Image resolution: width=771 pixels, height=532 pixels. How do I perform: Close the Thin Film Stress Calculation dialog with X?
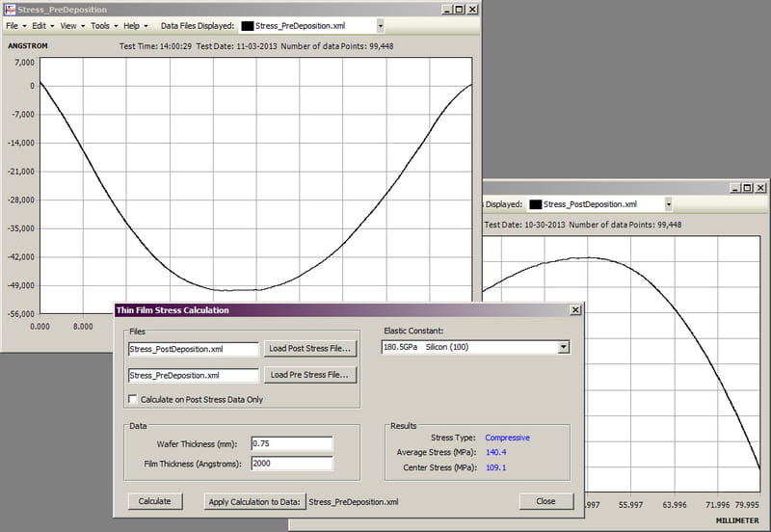(575, 310)
